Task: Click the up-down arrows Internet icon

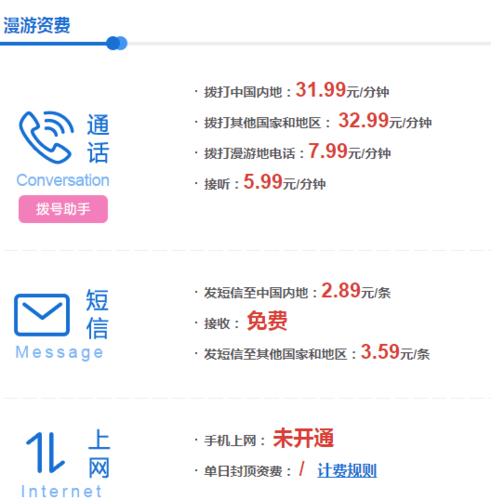Action: tap(45, 452)
